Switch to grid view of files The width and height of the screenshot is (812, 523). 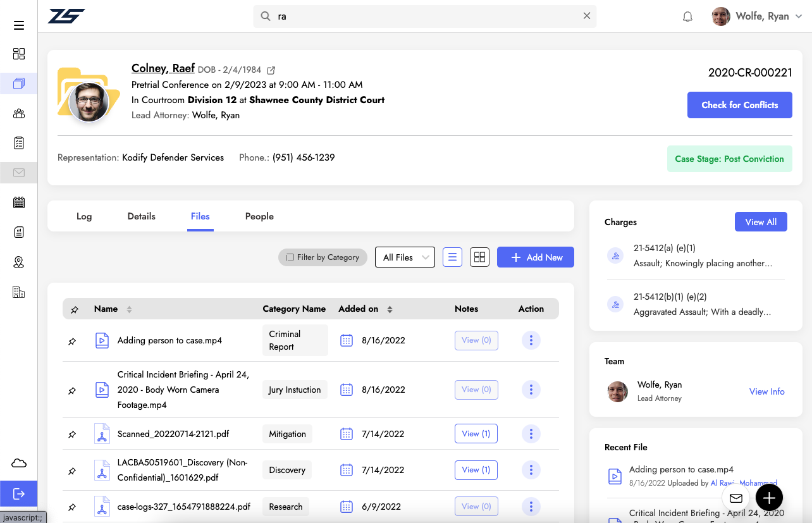(479, 257)
